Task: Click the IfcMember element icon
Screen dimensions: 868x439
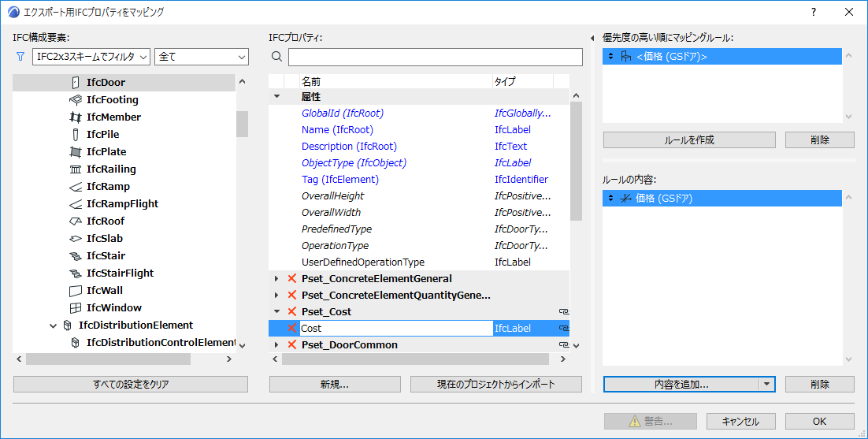Action: pos(76,117)
